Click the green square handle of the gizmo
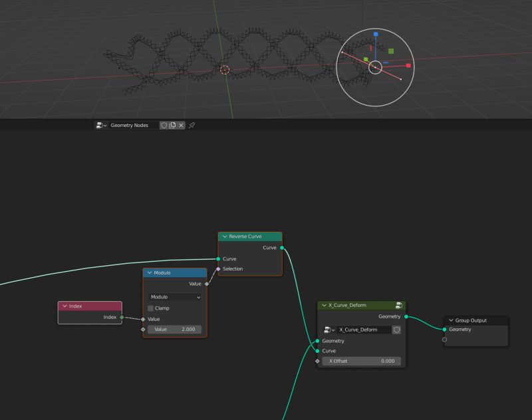This screenshot has width=532, height=420. pyautogui.click(x=391, y=51)
